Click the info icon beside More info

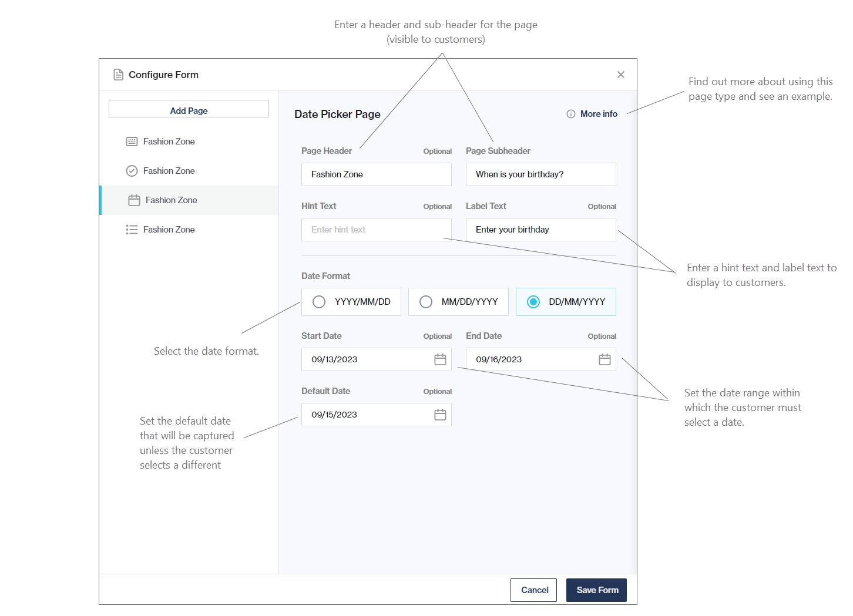[x=570, y=114]
